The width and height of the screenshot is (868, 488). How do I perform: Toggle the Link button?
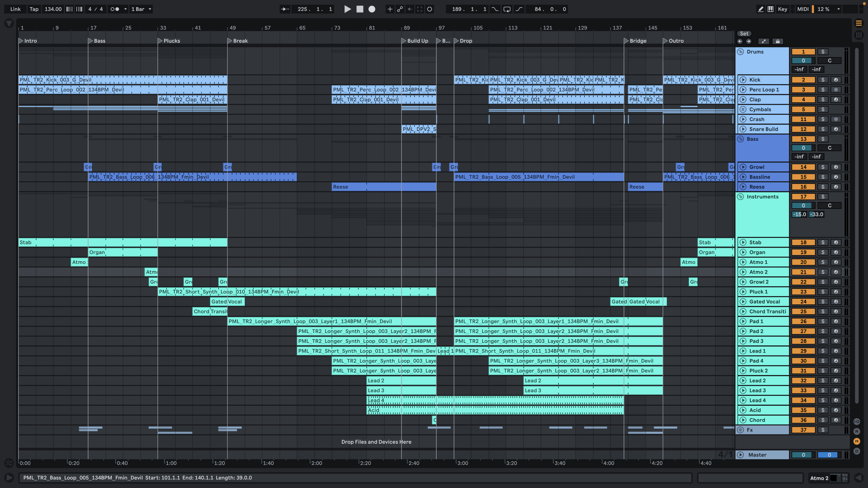tap(15, 9)
